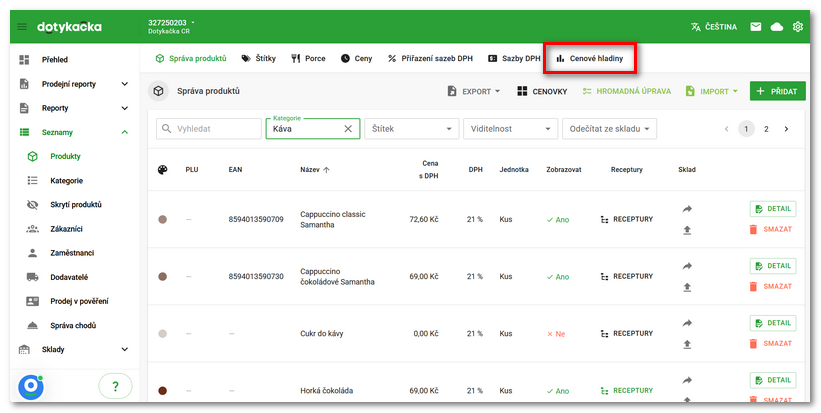Click share arrow icon for Cappuccino classic Samantha
The height and width of the screenshot is (413, 821).
(x=687, y=209)
